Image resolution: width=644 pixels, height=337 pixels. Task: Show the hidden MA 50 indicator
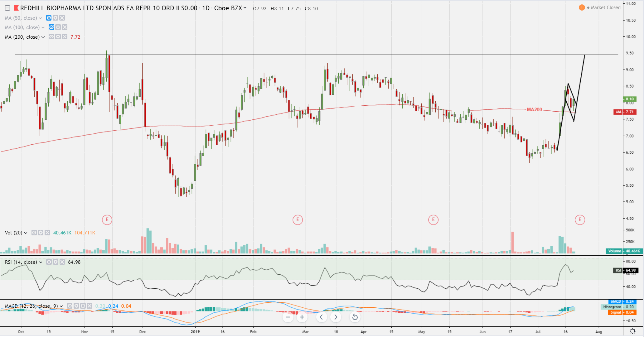coord(49,18)
